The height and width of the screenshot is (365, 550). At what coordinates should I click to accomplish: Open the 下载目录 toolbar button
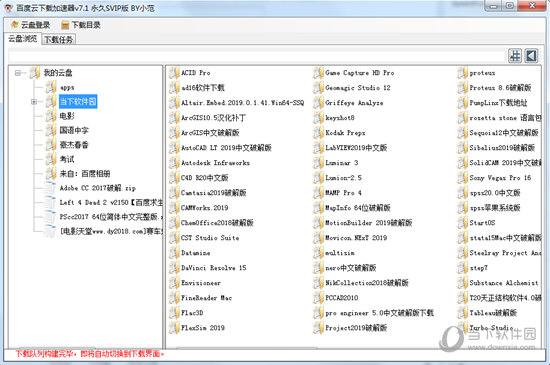point(81,25)
